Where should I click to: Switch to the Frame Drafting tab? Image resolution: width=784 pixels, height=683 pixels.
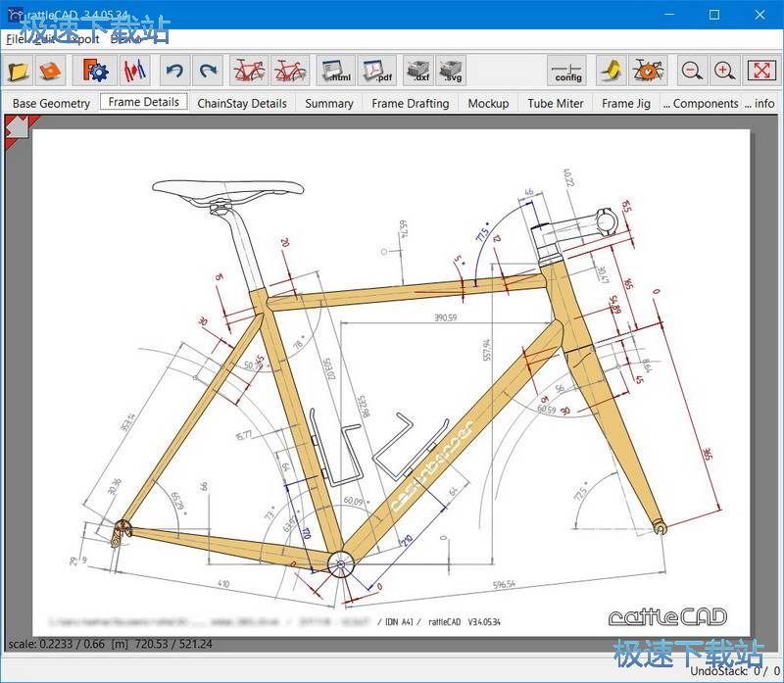[x=410, y=103]
